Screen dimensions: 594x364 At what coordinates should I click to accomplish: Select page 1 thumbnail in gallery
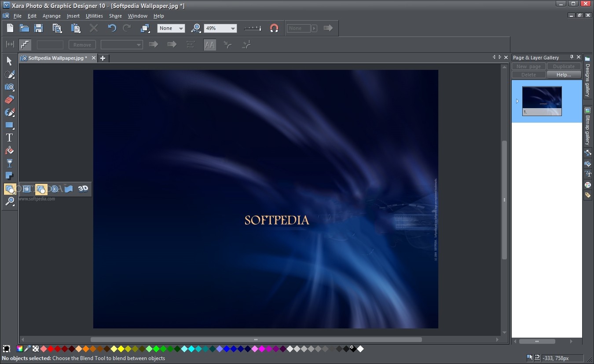[542, 101]
